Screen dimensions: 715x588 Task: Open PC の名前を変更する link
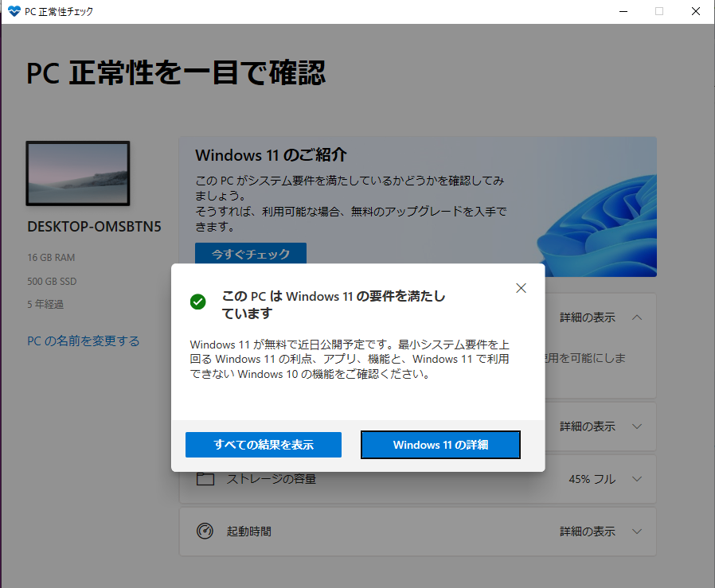(x=84, y=341)
